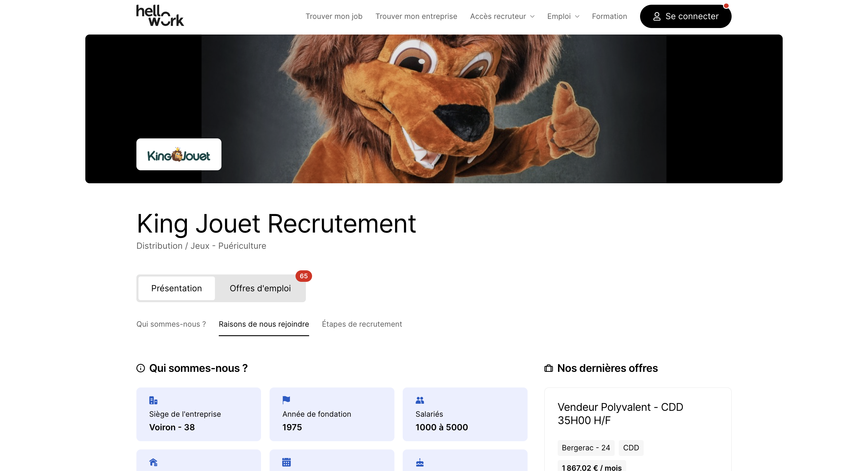Click the Voiron - 38 headquarters value
Screen dimensions: 868x471
172,427
